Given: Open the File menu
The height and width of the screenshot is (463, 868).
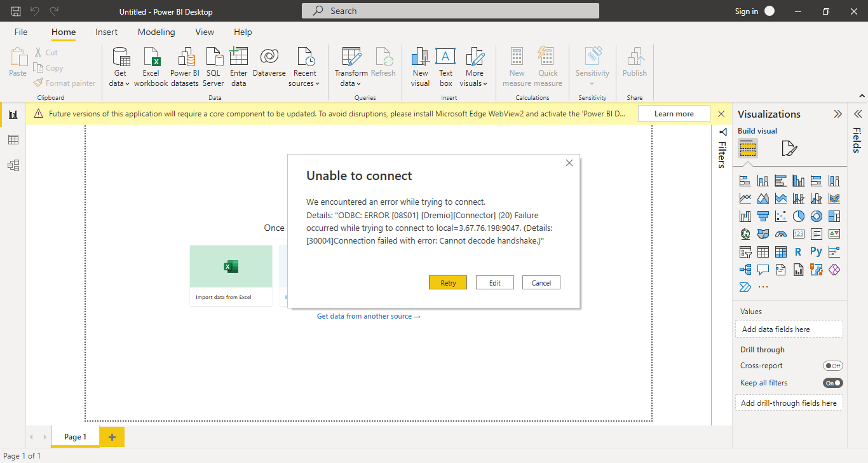Looking at the screenshot, I should click(21, 32).
